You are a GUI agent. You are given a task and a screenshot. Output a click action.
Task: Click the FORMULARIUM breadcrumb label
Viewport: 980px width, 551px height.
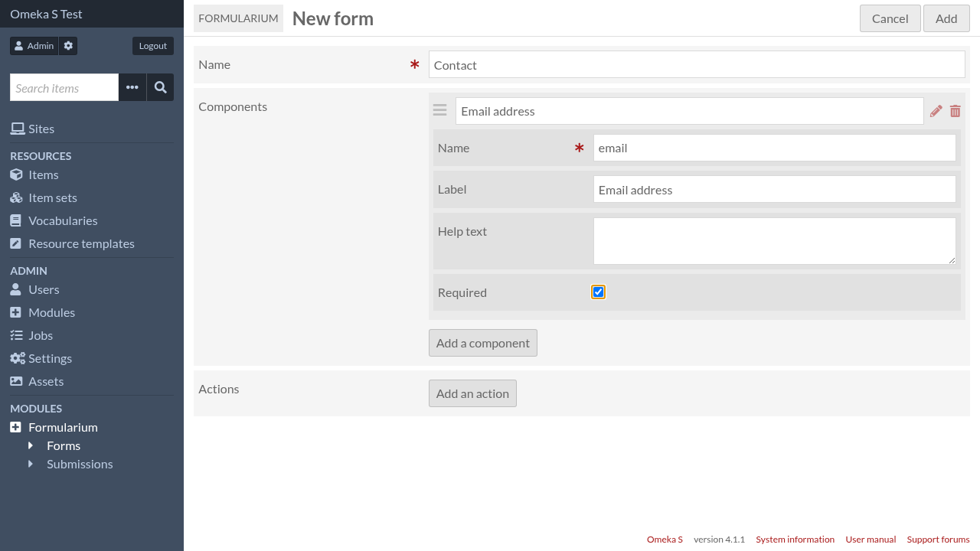pyautogui.click(x=238, y=18)
